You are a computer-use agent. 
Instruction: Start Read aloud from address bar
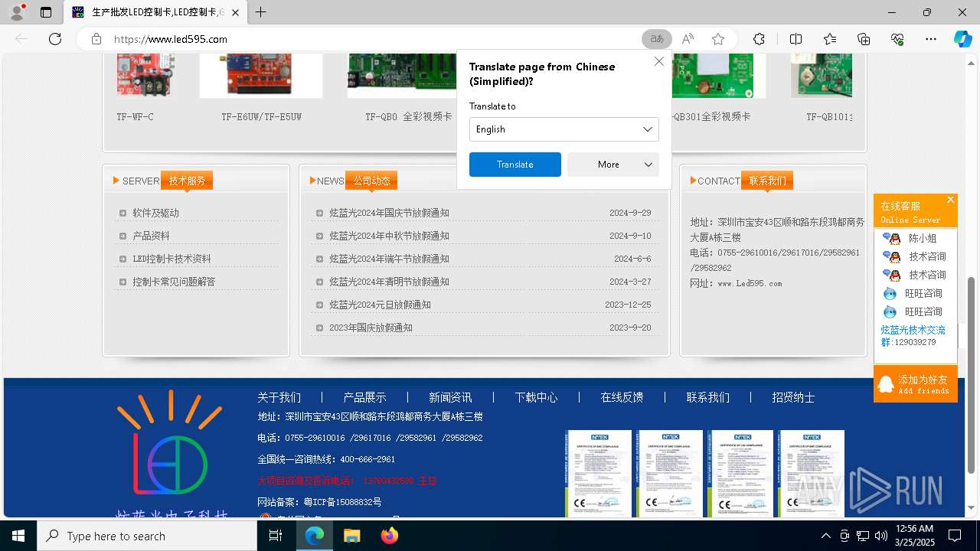688,39
